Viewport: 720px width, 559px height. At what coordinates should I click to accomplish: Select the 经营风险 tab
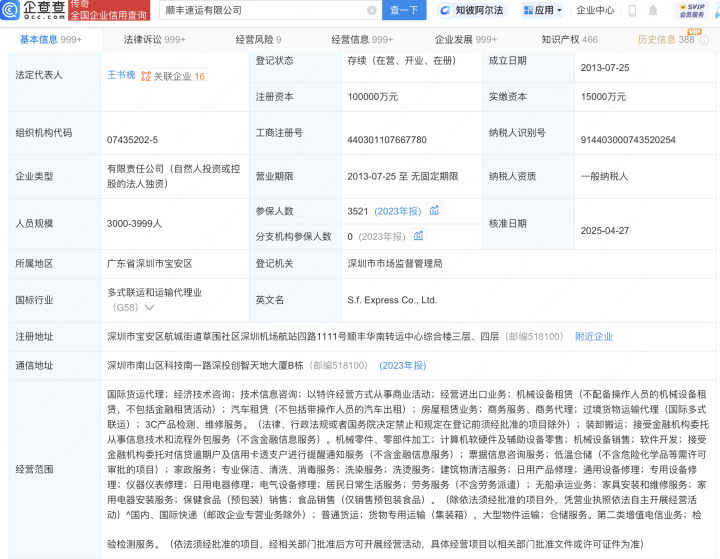258,40
